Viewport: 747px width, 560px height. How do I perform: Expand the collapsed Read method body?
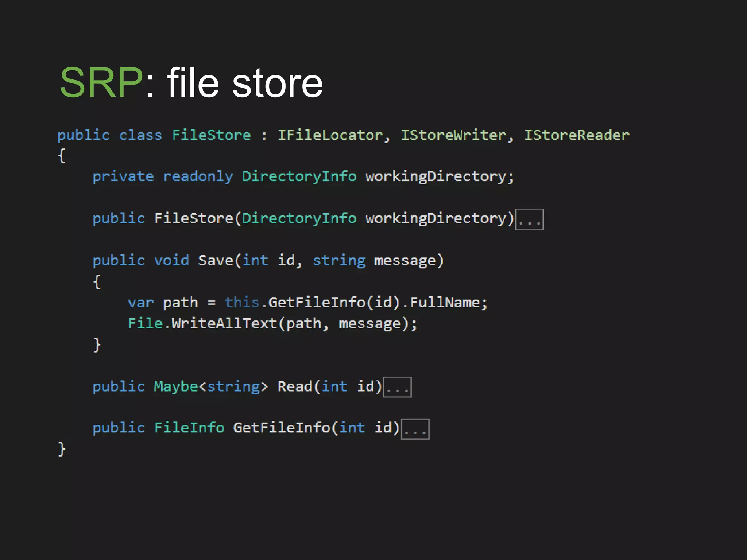[x=397, y=387]
